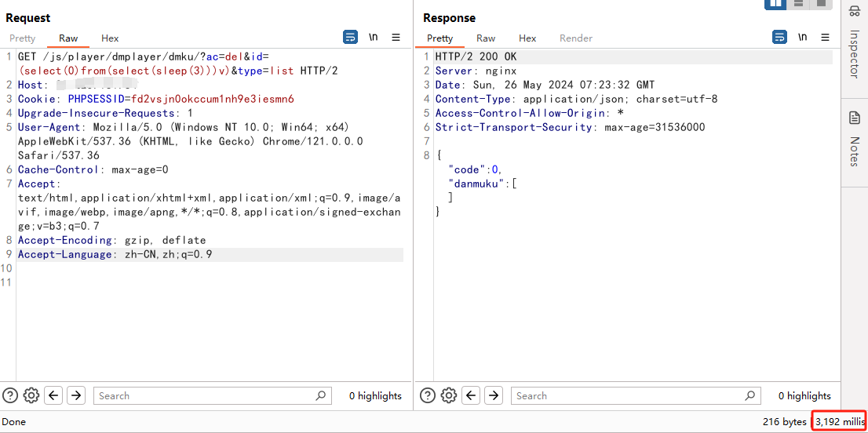This screenshot has width=868, height=433.
Task: Click 'Access-Control-Allow-Origin: *' header
Action: point(530,114)
